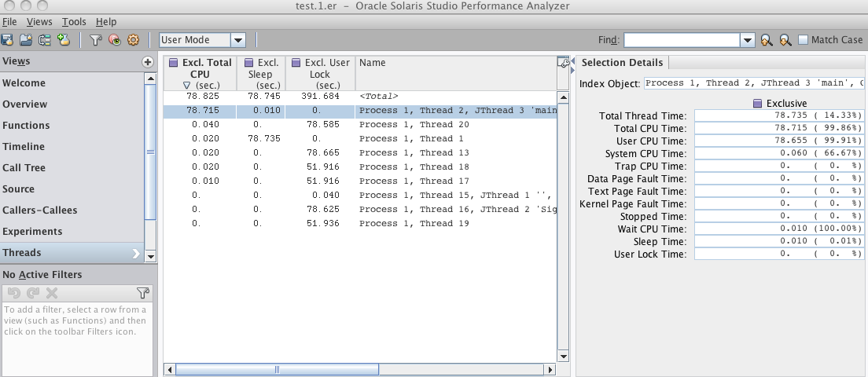Switch to the Overview view
This screenshot has height=377, width=868.
(x=72, y=104)
